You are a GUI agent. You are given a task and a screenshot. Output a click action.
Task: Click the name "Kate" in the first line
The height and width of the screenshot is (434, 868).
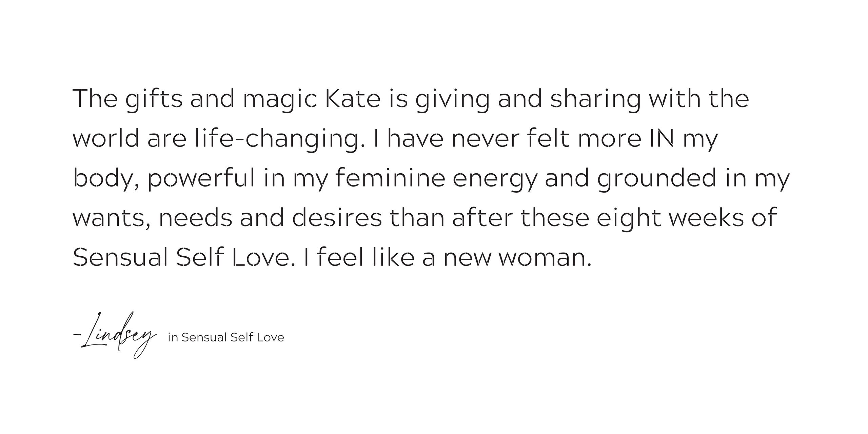353,99
